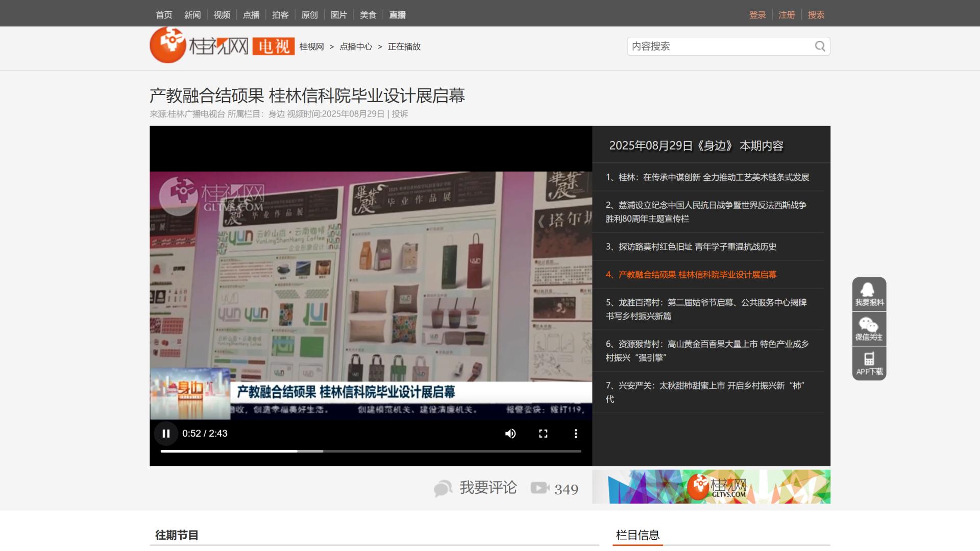Click the video camera views icon
The width and height of the screenshot is (980, 551).
[540, 488]
